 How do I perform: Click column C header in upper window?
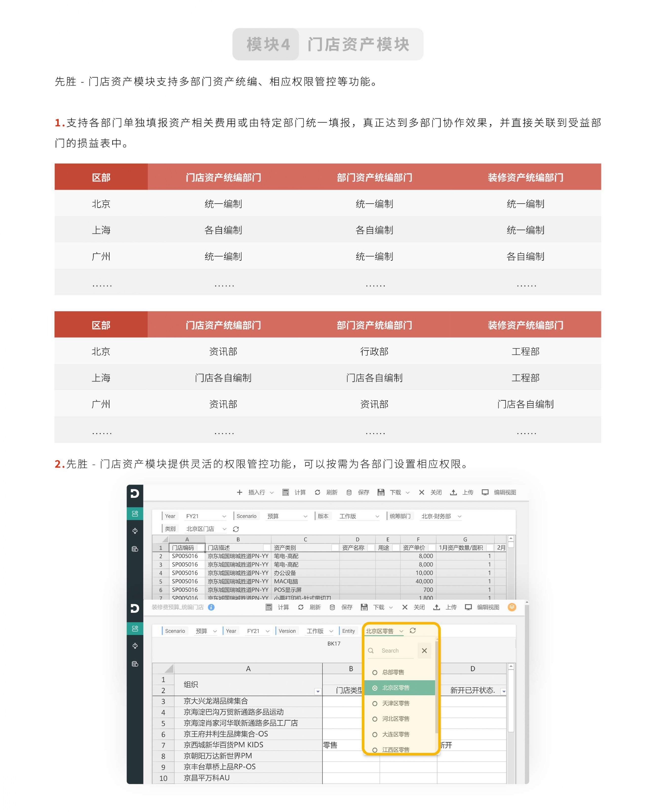pos(305,539)
